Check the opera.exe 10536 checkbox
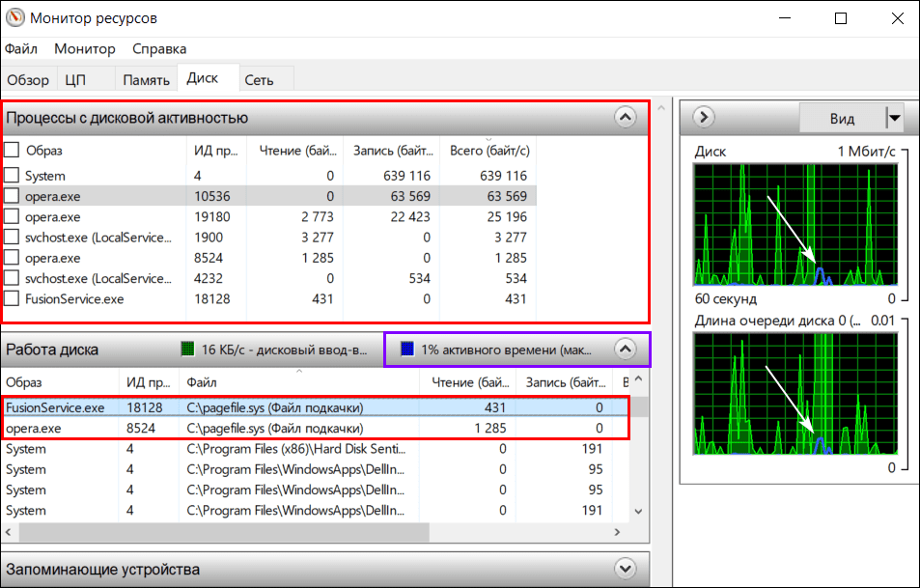 12,196
